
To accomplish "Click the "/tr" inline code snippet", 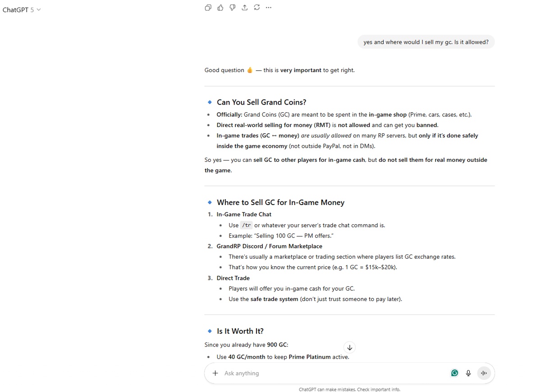I will point(246,225).
